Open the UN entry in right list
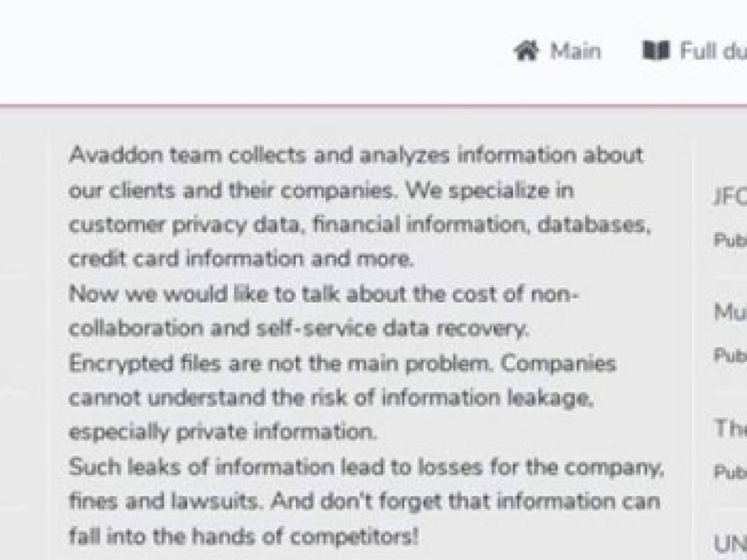Viewport: 747px width, 560px height. pos(730,544)
